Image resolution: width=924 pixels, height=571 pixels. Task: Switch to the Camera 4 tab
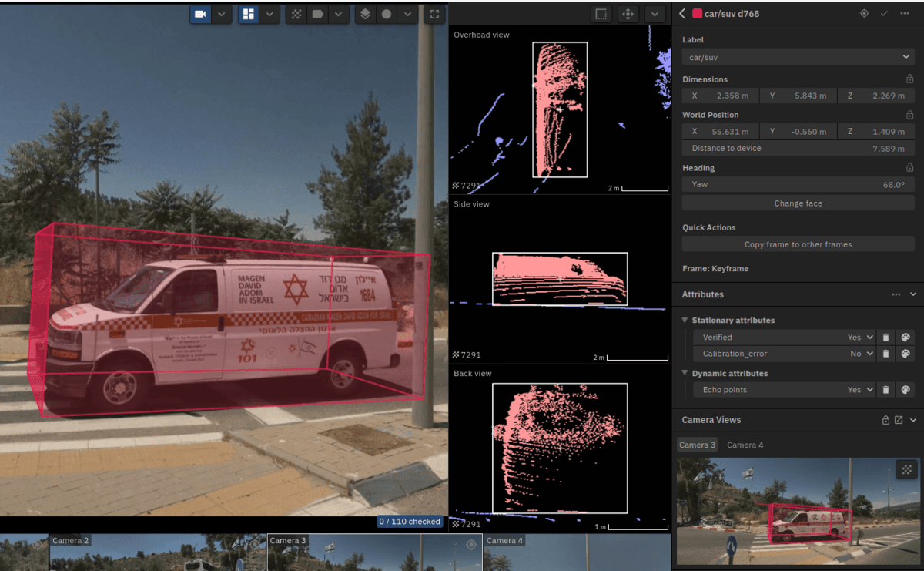click(745, 445)
